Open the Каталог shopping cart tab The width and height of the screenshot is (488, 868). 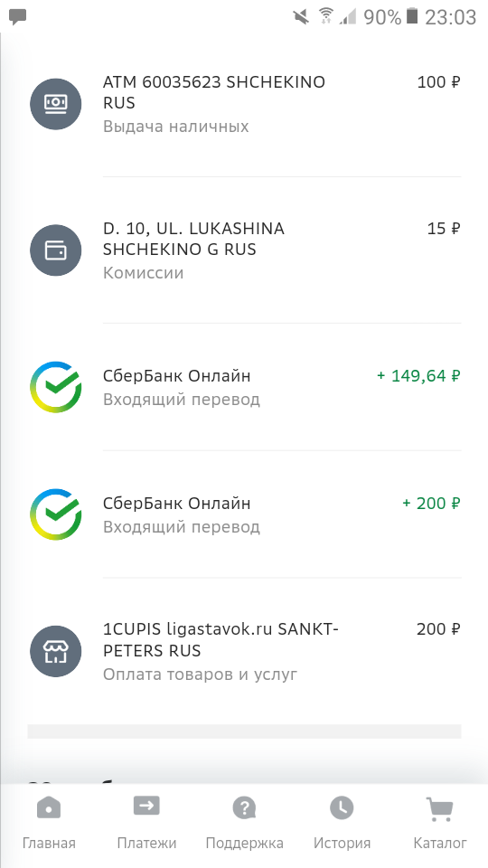[x=440, y=824]
